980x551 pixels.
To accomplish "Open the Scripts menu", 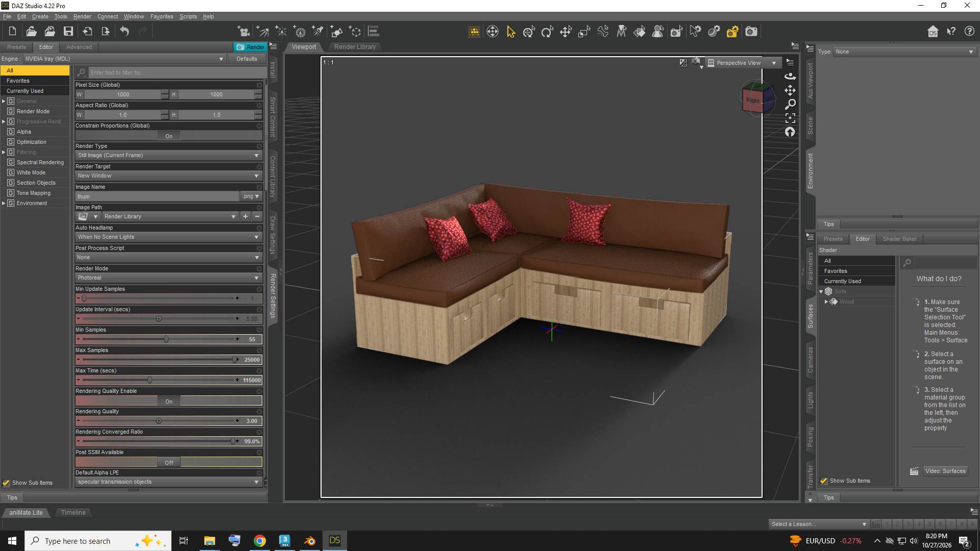I will coord(188,17).
